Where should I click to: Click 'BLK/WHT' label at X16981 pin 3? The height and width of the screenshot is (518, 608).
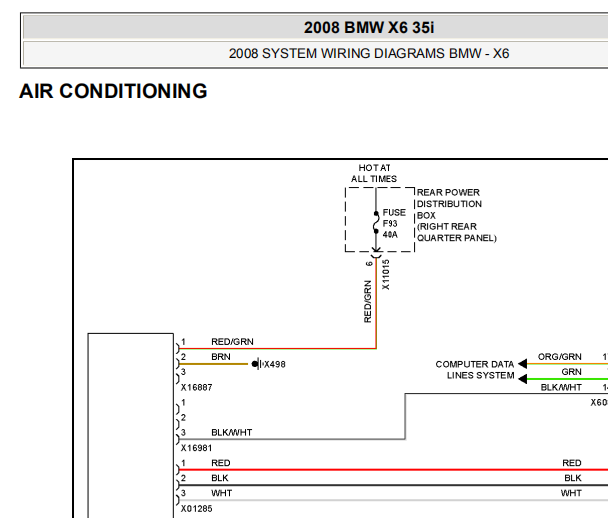click(x=231, y=432)
